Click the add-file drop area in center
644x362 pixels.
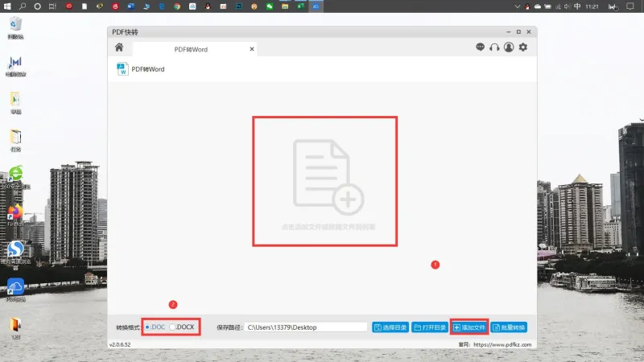click(x=325, y=181)
